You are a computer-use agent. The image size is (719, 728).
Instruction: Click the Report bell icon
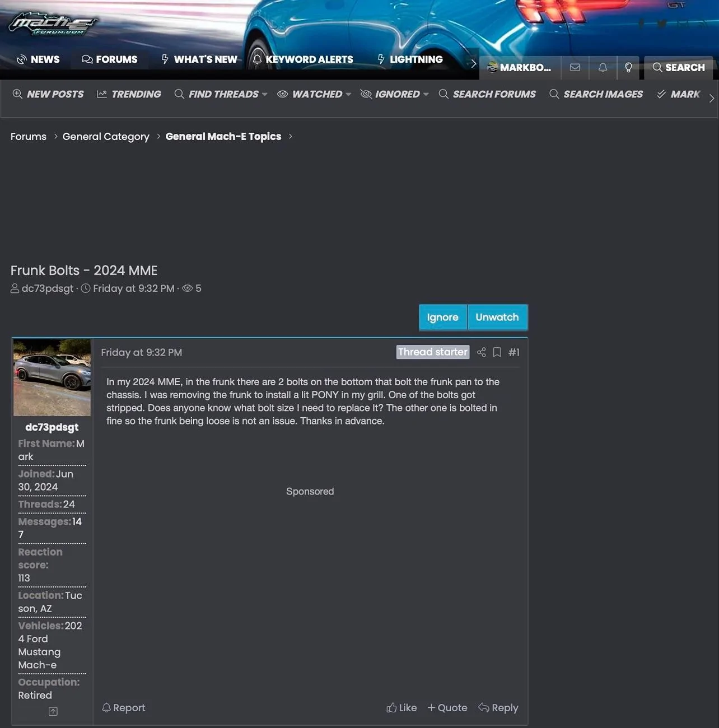(106, 708)
